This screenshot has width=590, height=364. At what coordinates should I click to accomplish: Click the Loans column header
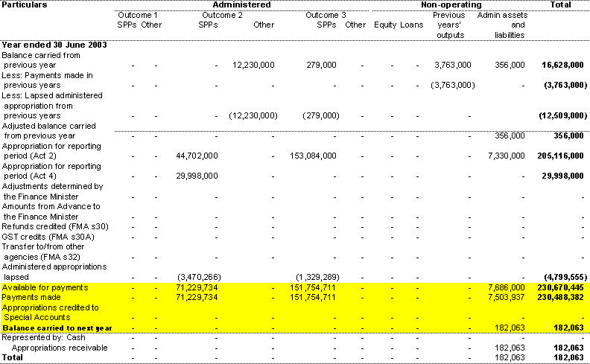[410, 25]
